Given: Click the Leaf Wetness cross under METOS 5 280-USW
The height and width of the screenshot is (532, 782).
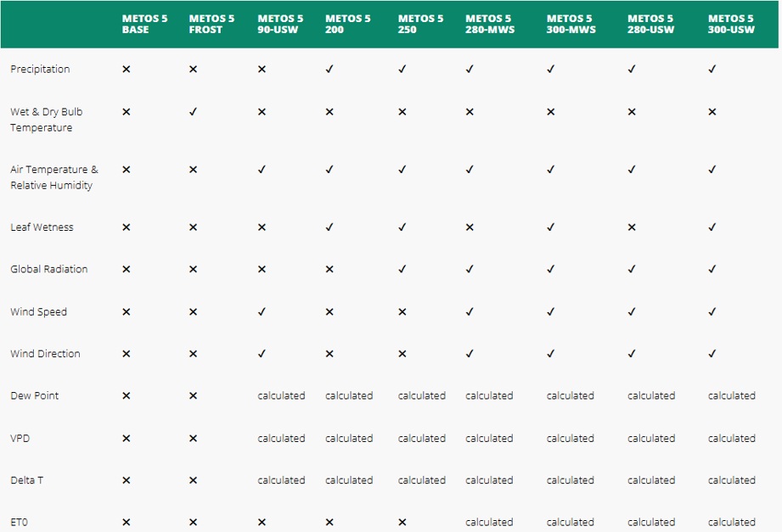Looking at the screenshot, I should click(632, 227).
